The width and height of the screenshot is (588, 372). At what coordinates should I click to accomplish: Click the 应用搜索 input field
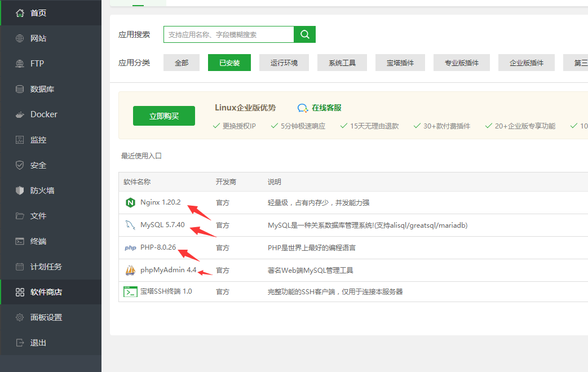[x=228, y=34]
